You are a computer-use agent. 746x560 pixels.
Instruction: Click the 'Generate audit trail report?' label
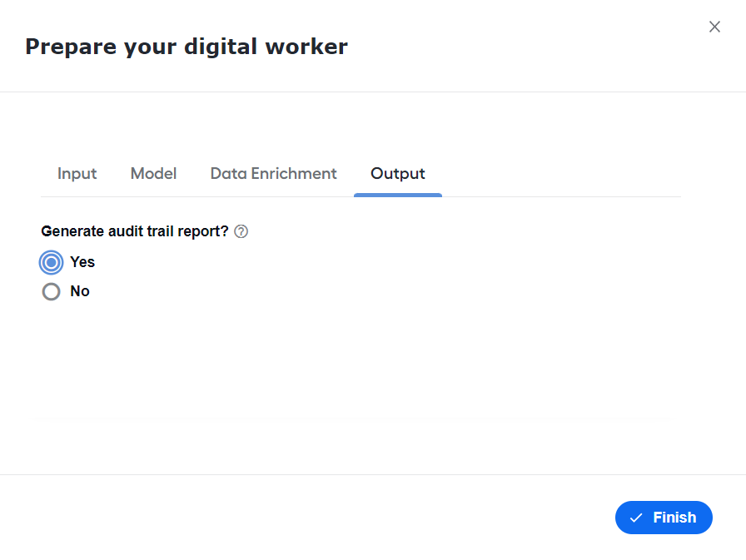pyautogui.click(x=135, y=231)
